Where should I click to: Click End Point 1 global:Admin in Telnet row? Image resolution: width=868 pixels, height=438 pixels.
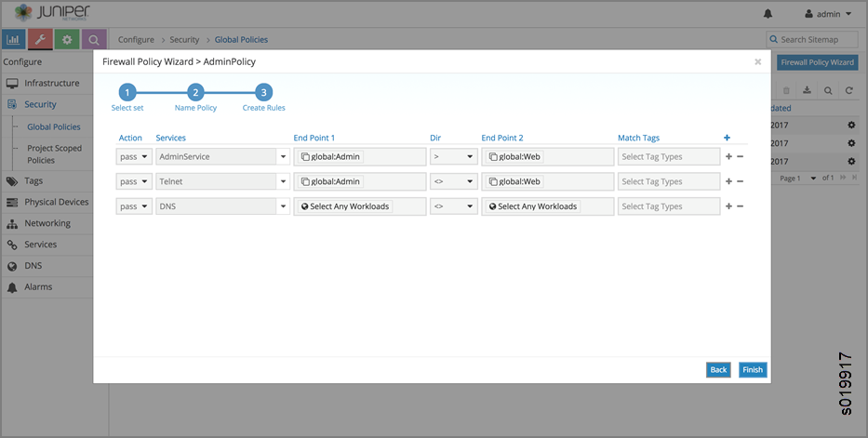click(x=330, y=181)
